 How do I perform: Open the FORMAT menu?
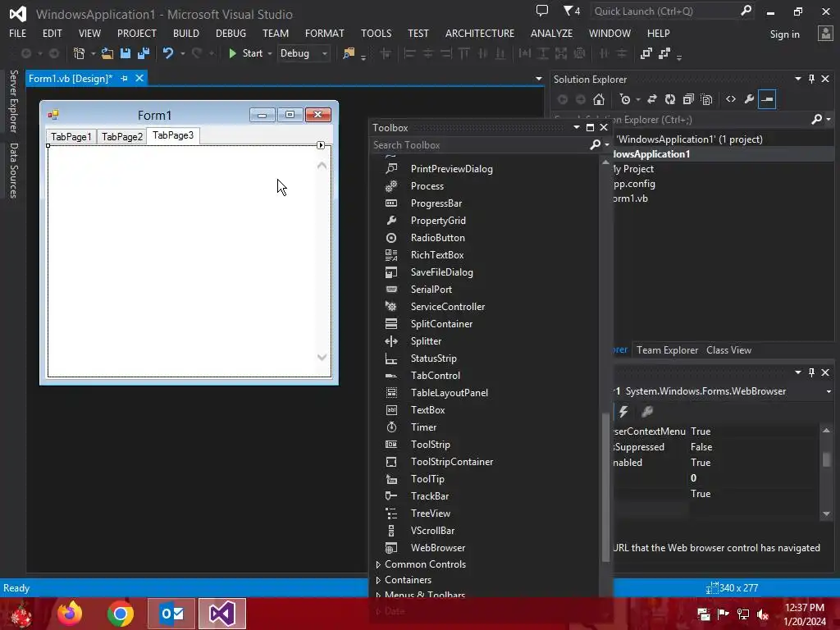pyautogui.click(x=324, y=33)
